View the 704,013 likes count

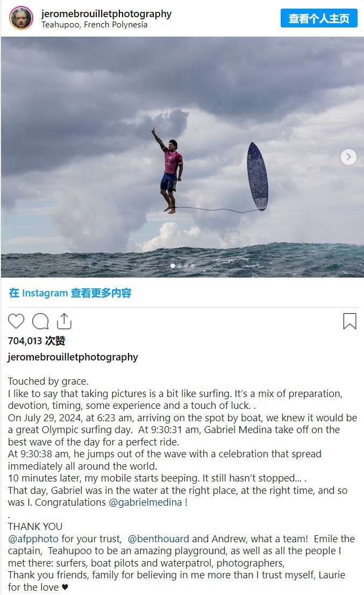37,341
